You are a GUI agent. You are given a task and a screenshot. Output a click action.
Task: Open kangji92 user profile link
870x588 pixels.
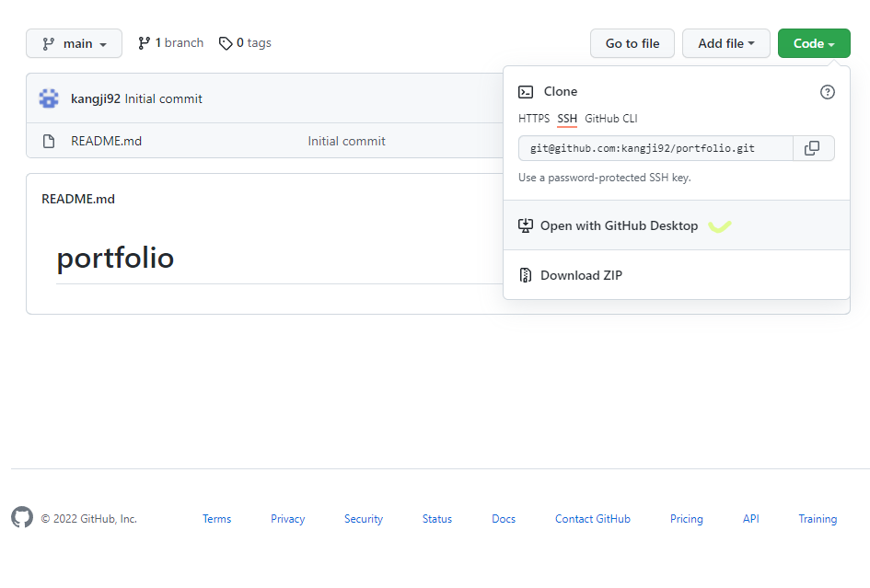pos(96,98)
